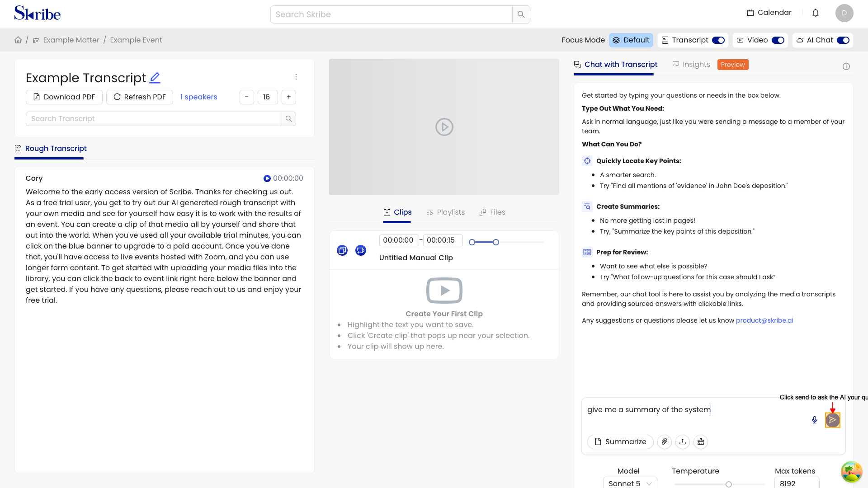Click the first blue clip copy icon
This screenshot has width=868, height=488.
pyautogui.click(x=342, y=250)
